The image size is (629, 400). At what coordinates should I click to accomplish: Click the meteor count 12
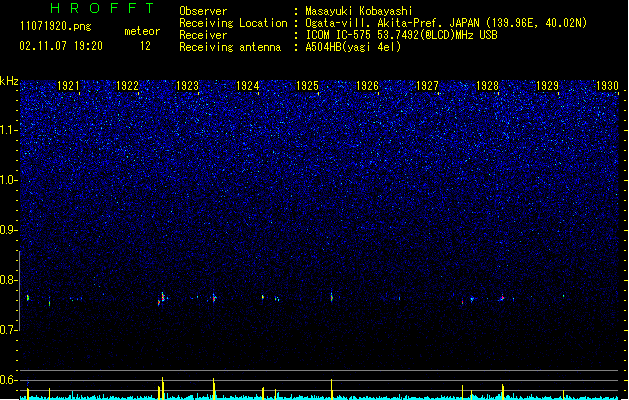pyautogui.click(x=145, y=46)
